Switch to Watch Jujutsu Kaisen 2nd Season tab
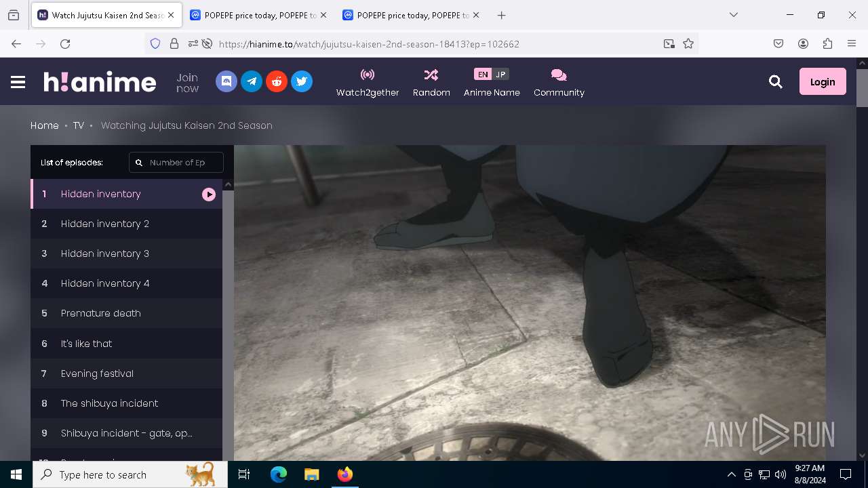Image resolution: width=868 pixels, height=488 pixels. (106, 15)
